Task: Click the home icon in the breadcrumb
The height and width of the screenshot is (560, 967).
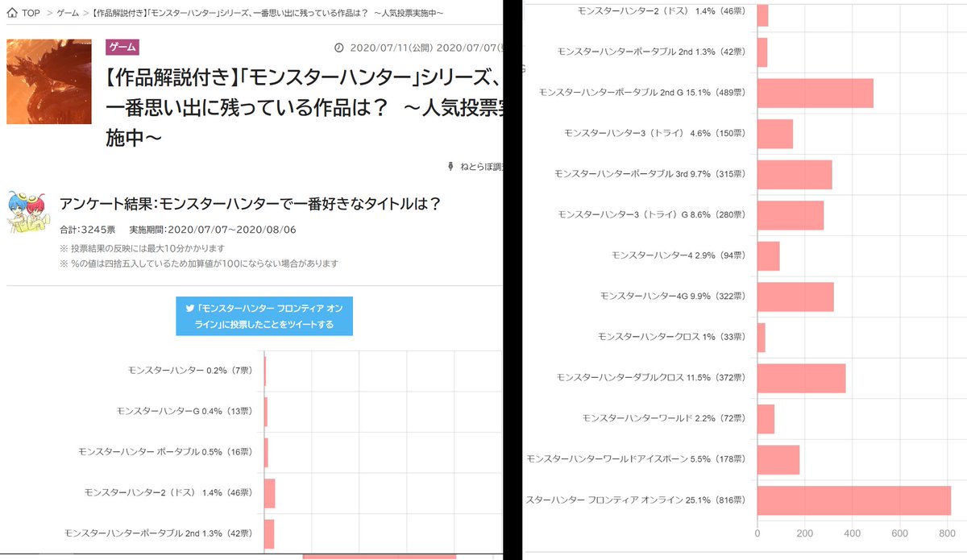Action: tap(11, 13)
